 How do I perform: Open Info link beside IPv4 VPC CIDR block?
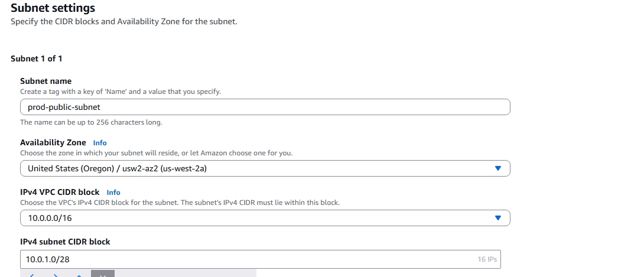click(x=113, y=193)
